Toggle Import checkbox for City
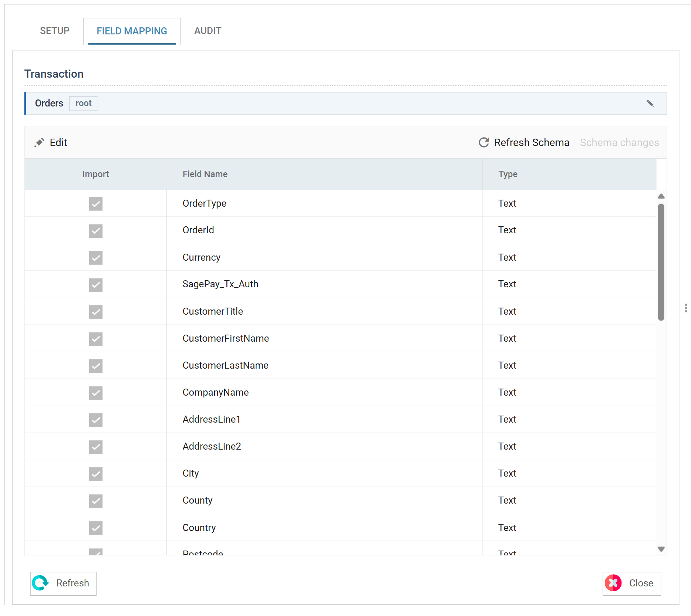 96,474
